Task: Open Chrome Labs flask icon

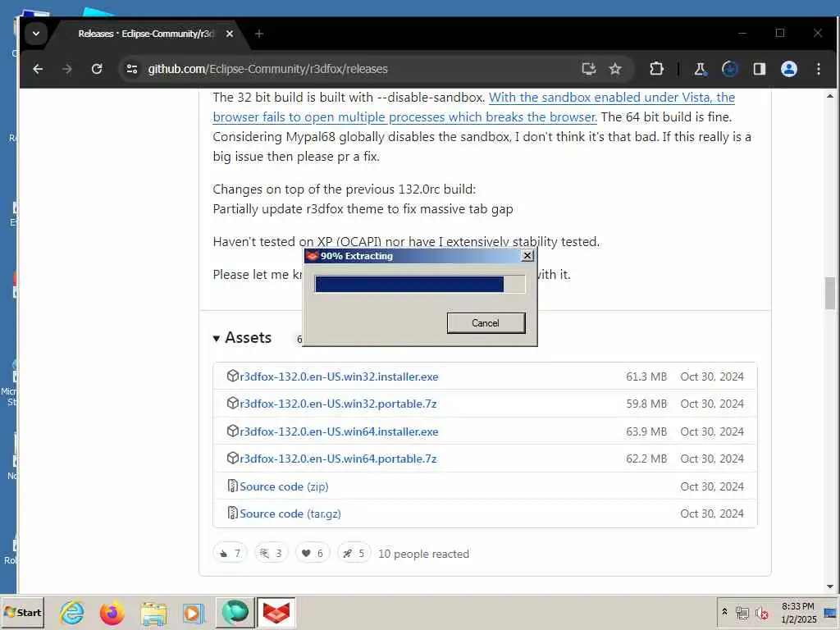Action: coord(701,69)
